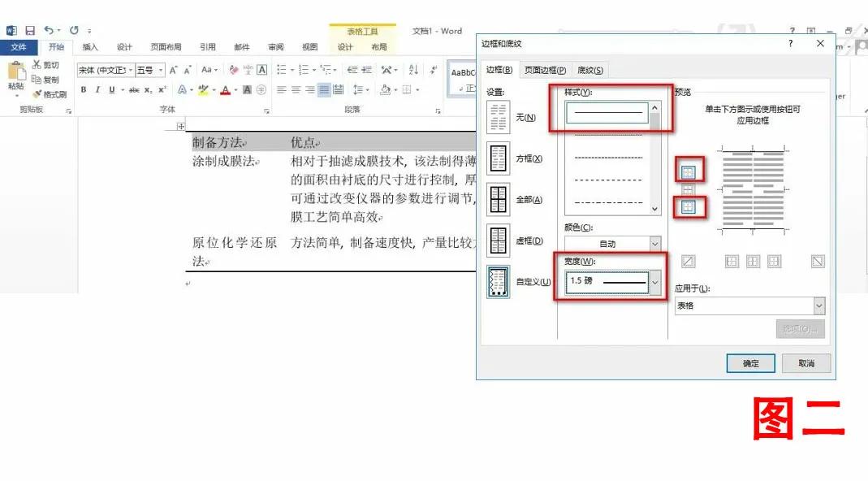Select the underline icon
Screen dimensions: 868x481
pos(110,89)
